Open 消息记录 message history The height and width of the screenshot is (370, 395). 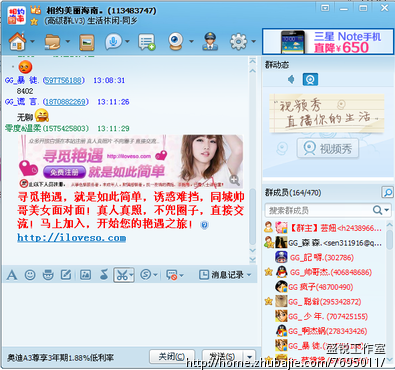(x=225, y=275)
